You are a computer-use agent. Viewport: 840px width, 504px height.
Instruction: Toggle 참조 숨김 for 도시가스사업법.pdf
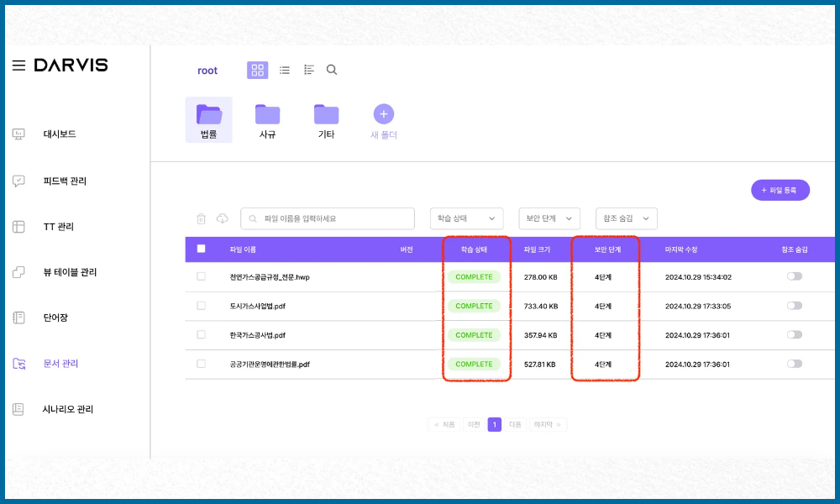795,305
